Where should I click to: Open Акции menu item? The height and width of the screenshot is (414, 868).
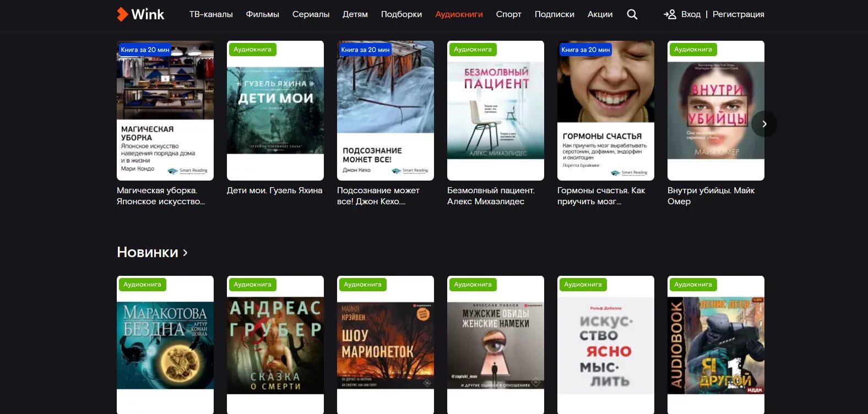(x=600, y=14)
